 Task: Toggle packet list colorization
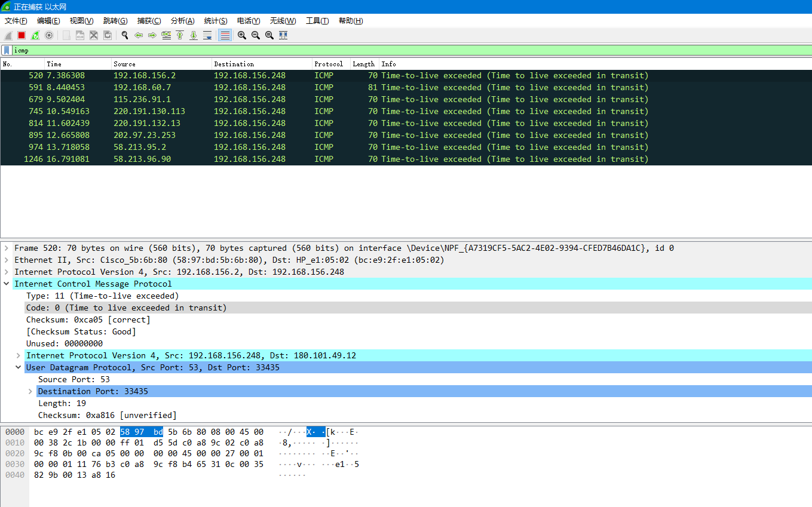tap(225, 35)
